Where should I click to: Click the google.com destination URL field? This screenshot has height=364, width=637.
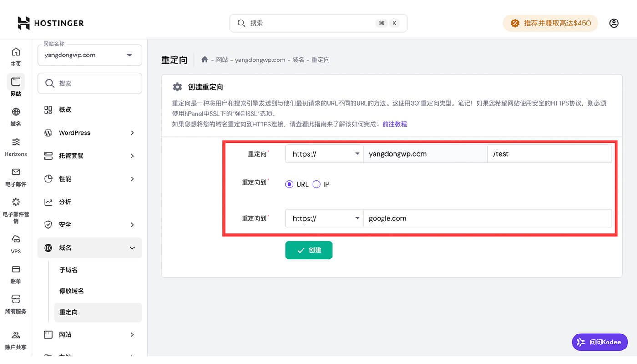pos(487,218)
